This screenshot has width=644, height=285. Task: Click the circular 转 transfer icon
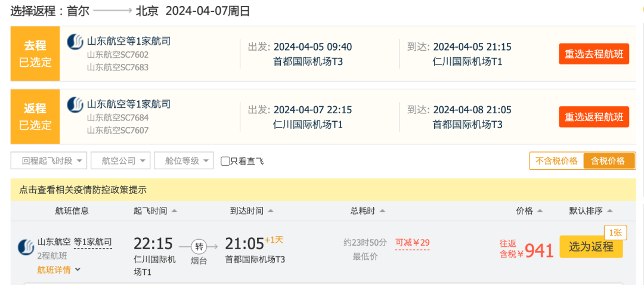pos(199,246)
